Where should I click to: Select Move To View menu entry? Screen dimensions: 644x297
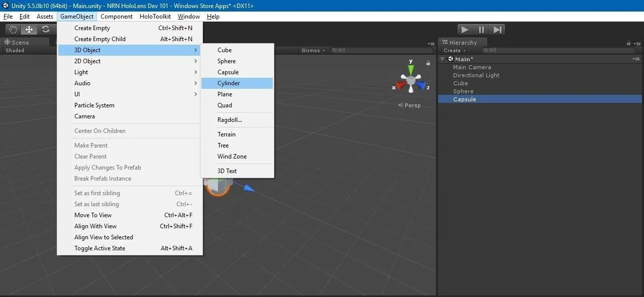pos(130,215)
